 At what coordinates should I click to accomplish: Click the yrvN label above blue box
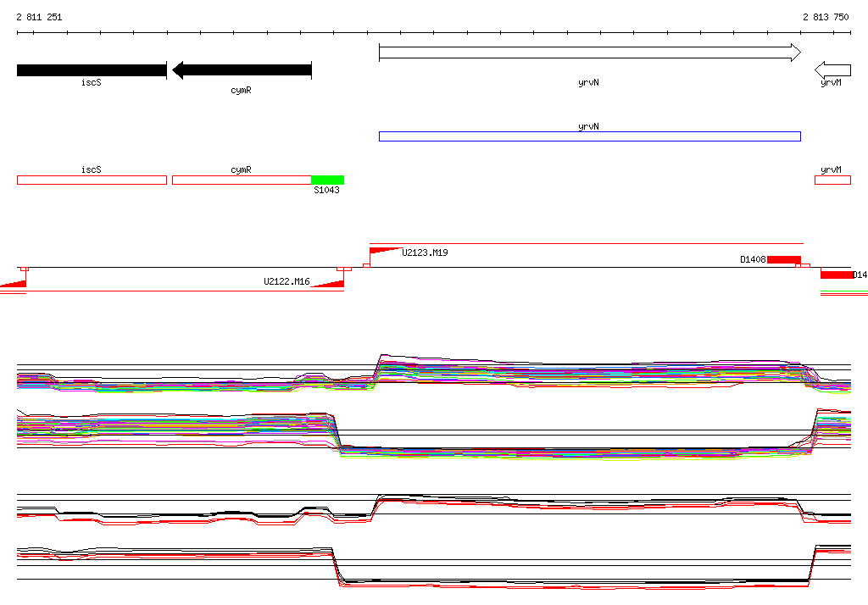pos(588,126)
